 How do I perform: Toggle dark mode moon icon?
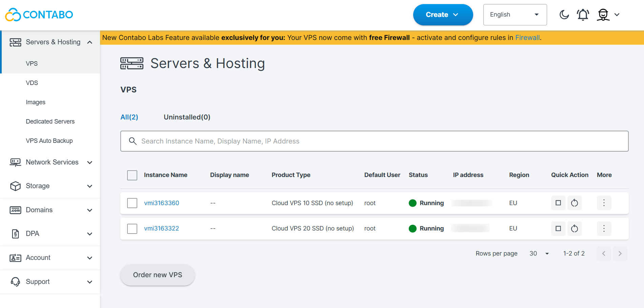pos(564,15)
